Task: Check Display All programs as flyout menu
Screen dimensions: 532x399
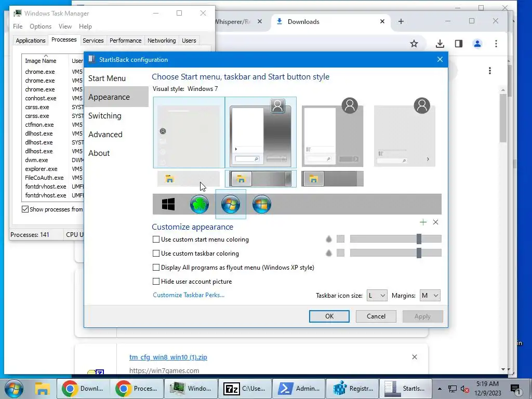Action: point(156,268)
